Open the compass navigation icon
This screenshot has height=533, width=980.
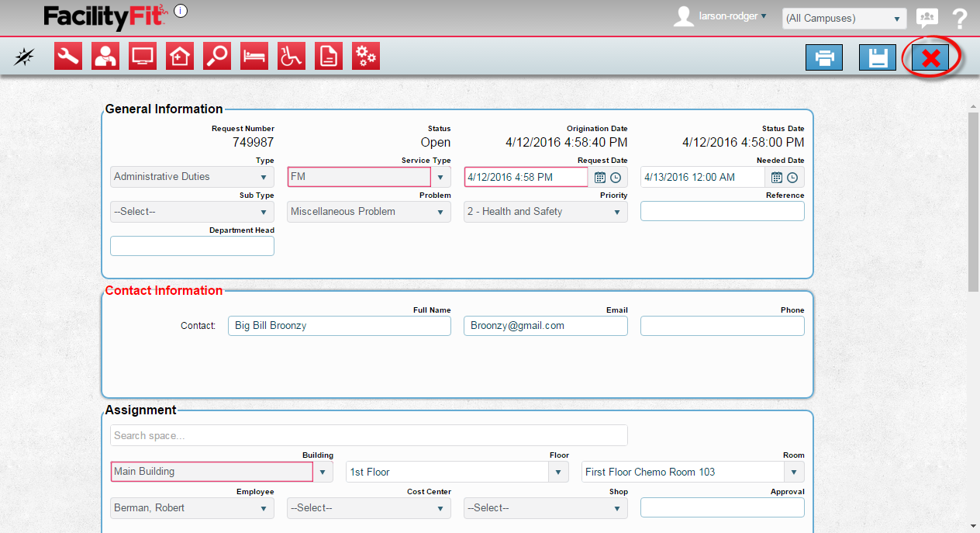[25, 57]
